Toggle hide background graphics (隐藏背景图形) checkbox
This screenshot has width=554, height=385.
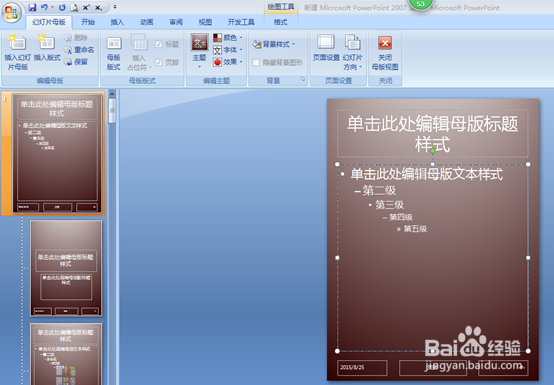pos(277,63)
